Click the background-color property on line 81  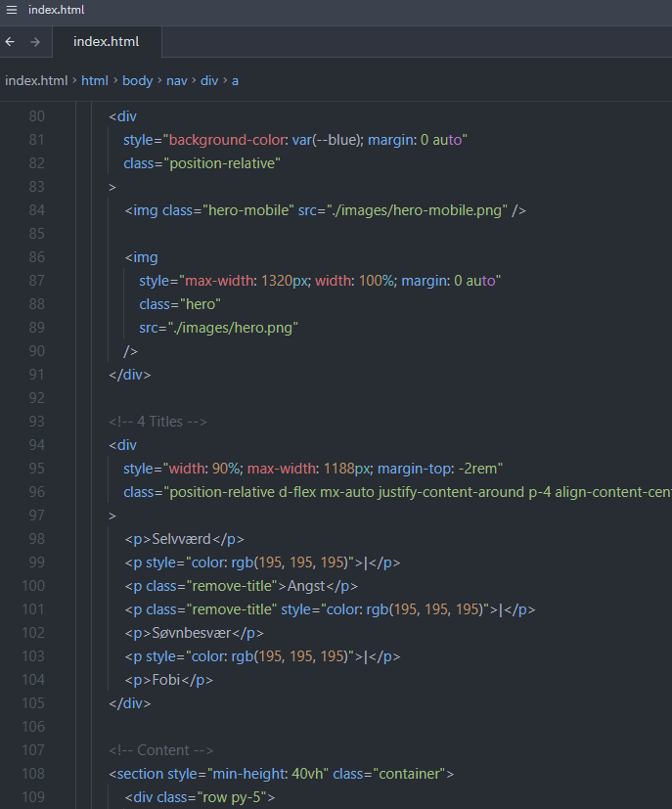pyautogui.click(x=227, y=140)
